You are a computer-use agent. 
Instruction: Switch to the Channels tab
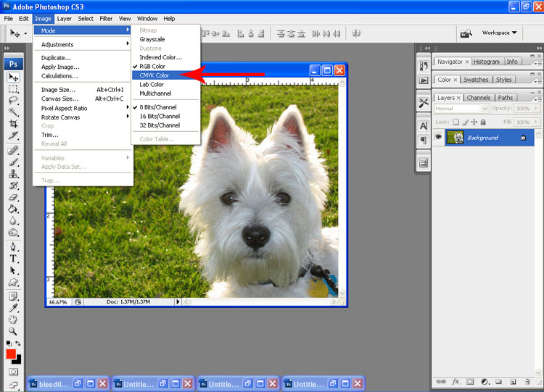[479, 98]
